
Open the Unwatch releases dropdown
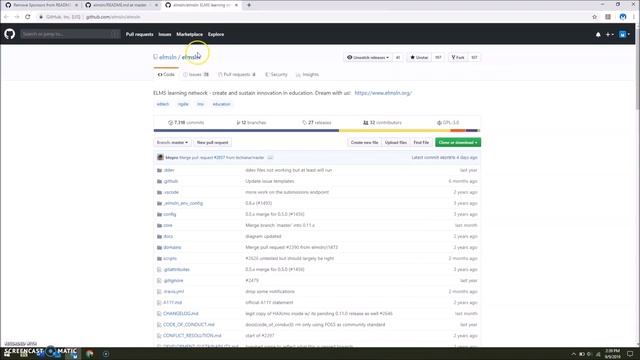368,58
